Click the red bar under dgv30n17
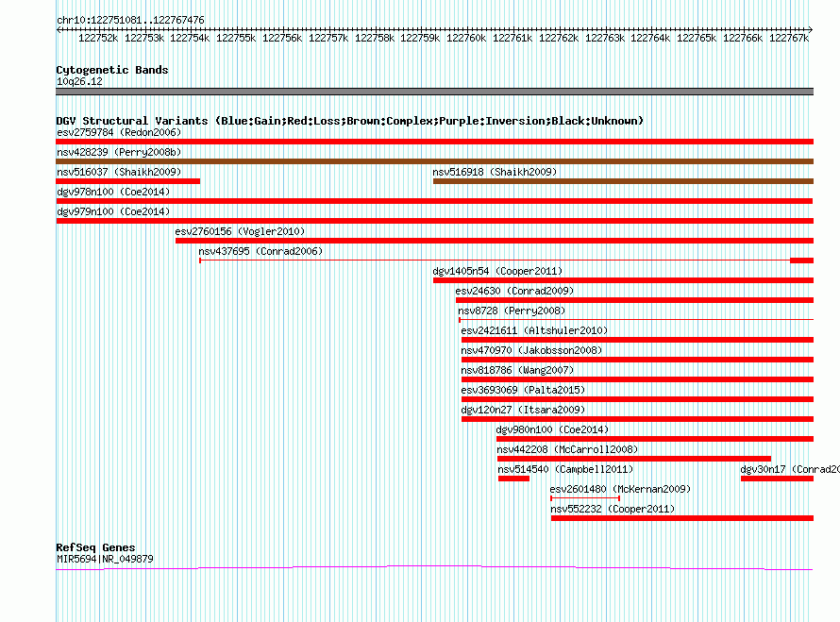 778,479
